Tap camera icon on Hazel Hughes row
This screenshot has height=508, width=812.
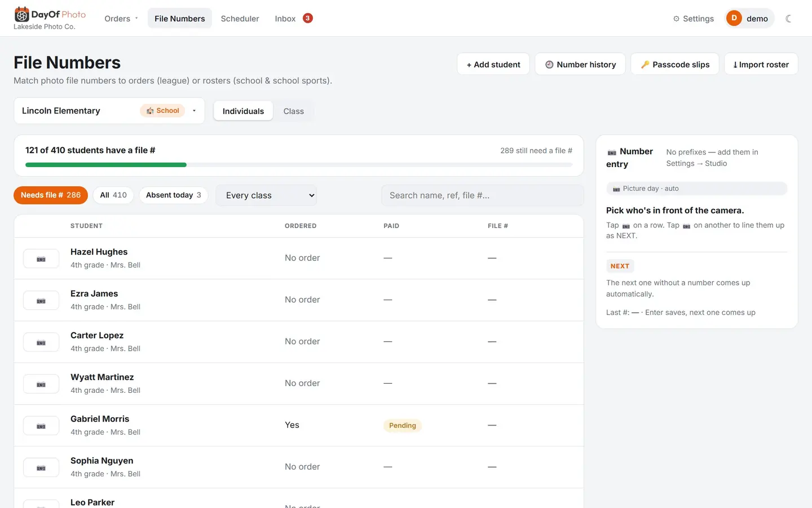click(41, 259)
